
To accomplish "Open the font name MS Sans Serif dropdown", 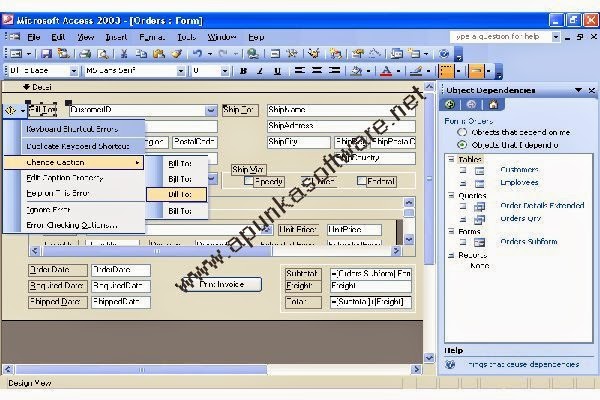I will [181, 71].
